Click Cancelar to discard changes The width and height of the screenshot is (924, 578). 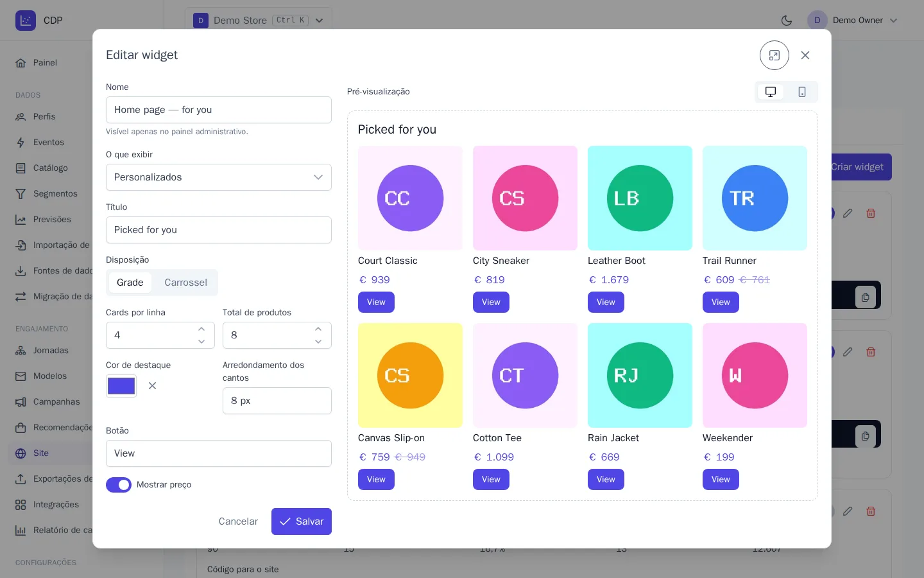click(238, 521)
